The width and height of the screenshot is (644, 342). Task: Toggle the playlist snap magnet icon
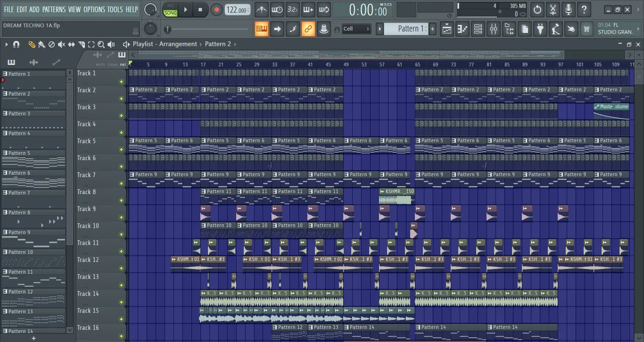click(16, 44)
